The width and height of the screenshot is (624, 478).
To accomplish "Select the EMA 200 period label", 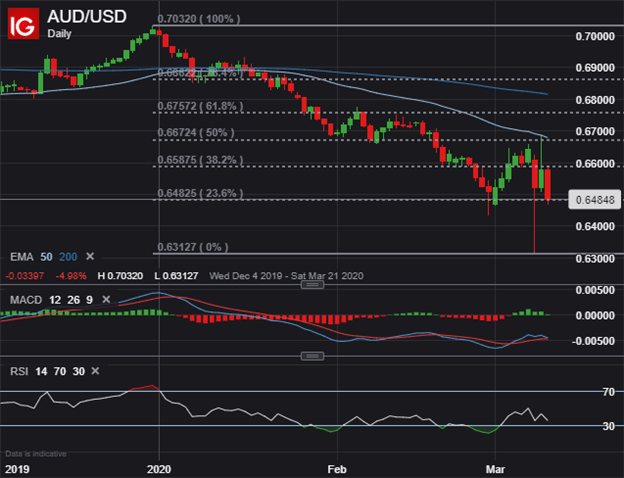I will point(68,257).
